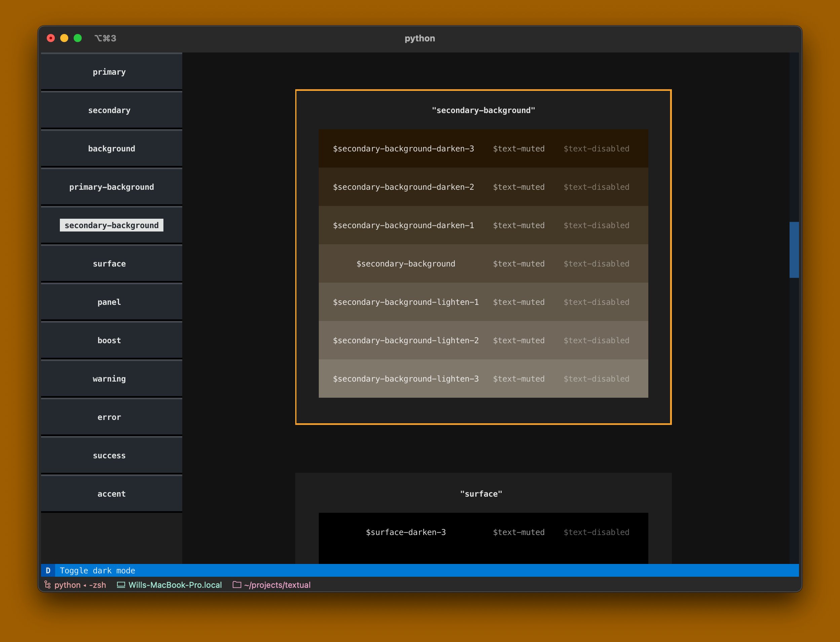The height and width of the screenshot is (642, 840).
Task: Select the secondary color button
Action: click(x=112, y=110)
